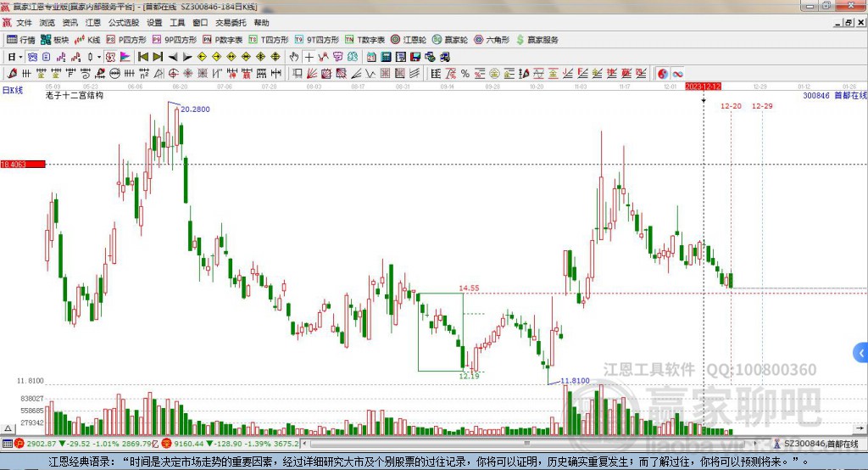This screenshot has height=470, width=868.
Task: Click the truck icon in toolbar
Action: click(x=445, y=57)
